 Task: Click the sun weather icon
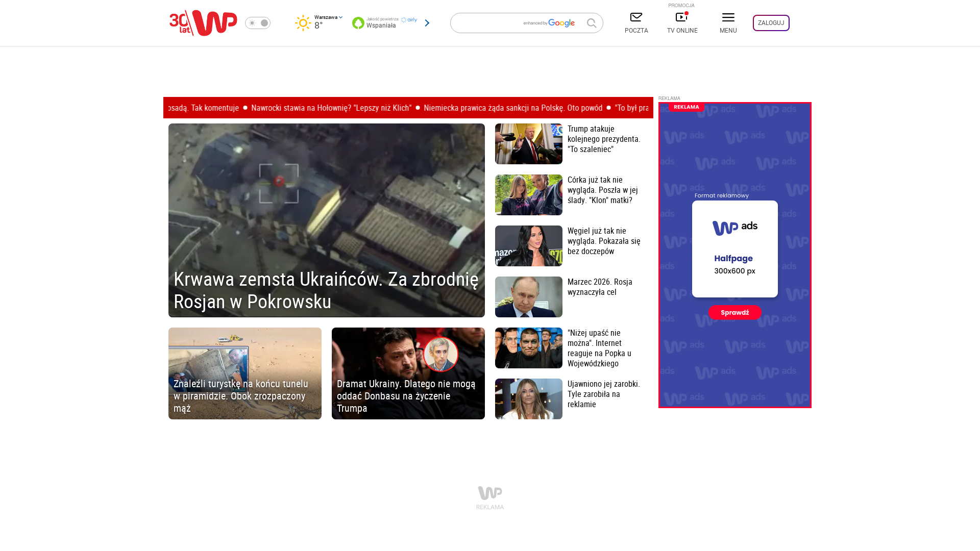(303, 23)
